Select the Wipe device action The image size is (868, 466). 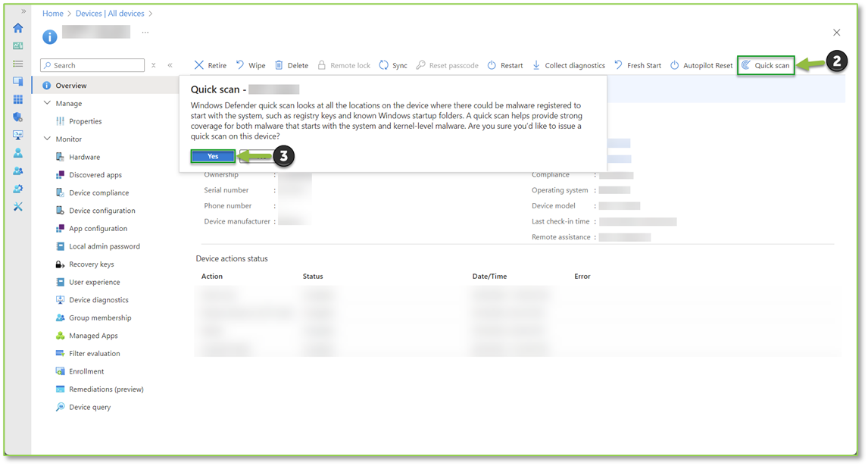(x=251, y=65)
